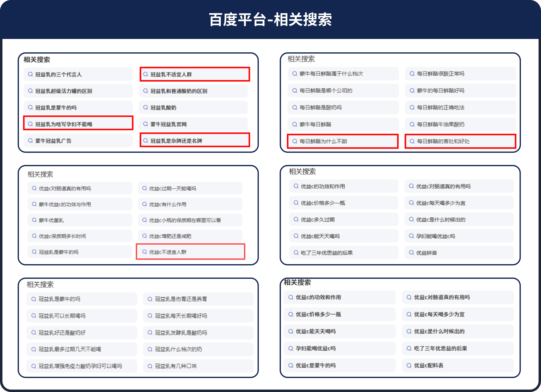This screenshot has width=541, height=392.
Task: Select 冠益乳发酵乳是酸奶吗 suggestion
Action: 198,332
